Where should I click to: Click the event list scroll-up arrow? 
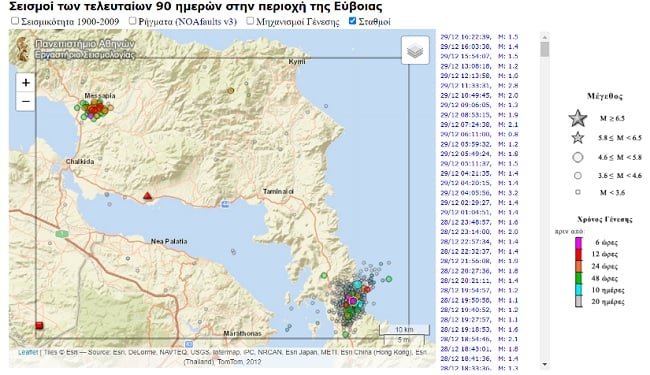tap(545, 36)
